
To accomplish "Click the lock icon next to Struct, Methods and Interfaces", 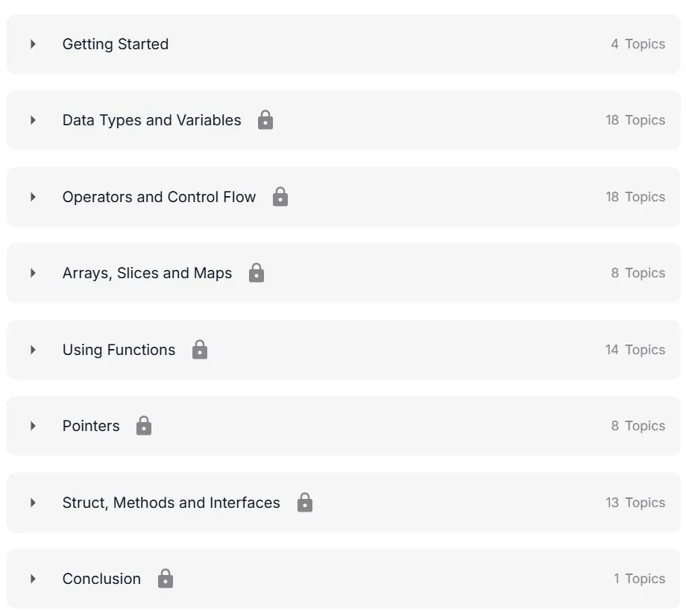I will click(304, 502).
